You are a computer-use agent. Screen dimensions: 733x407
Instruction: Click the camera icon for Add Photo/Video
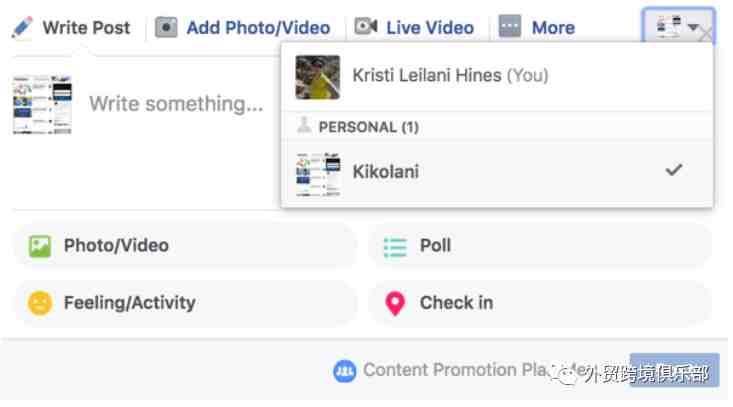tap(166, 27)
